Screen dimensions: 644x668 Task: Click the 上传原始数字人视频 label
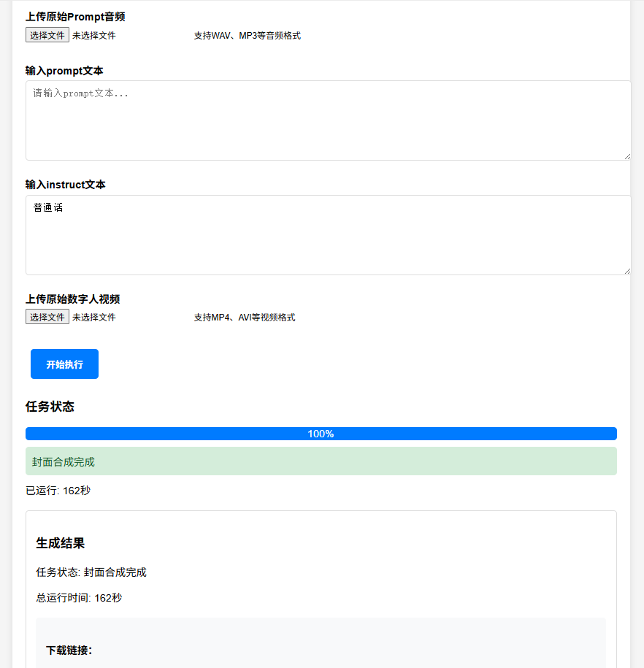tap(72, 299)
